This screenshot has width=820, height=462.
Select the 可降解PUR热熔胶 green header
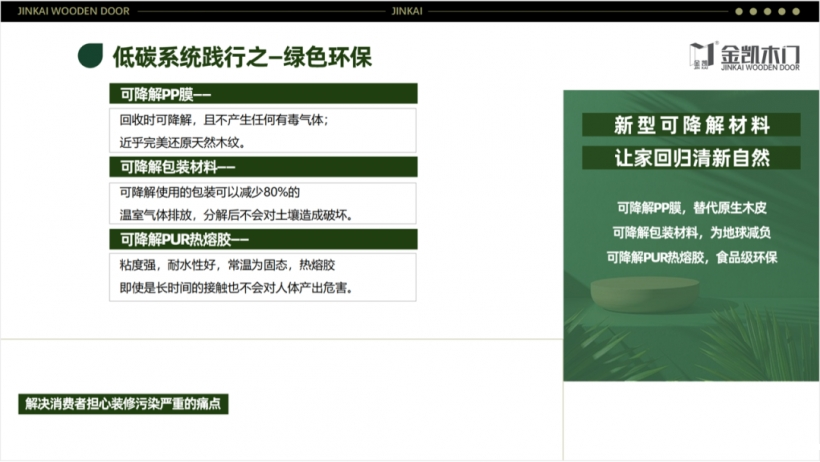[x=263, y=239]
